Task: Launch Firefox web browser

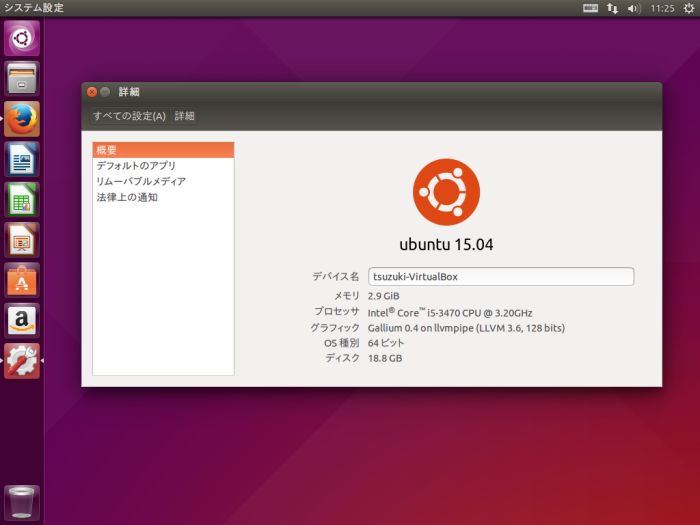Action: [x=22, y=119]
